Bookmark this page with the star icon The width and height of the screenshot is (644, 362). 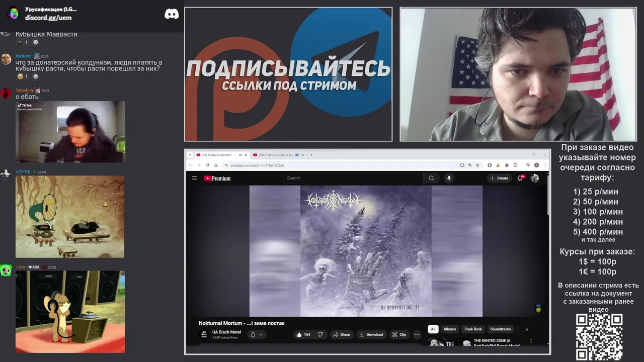477,165
